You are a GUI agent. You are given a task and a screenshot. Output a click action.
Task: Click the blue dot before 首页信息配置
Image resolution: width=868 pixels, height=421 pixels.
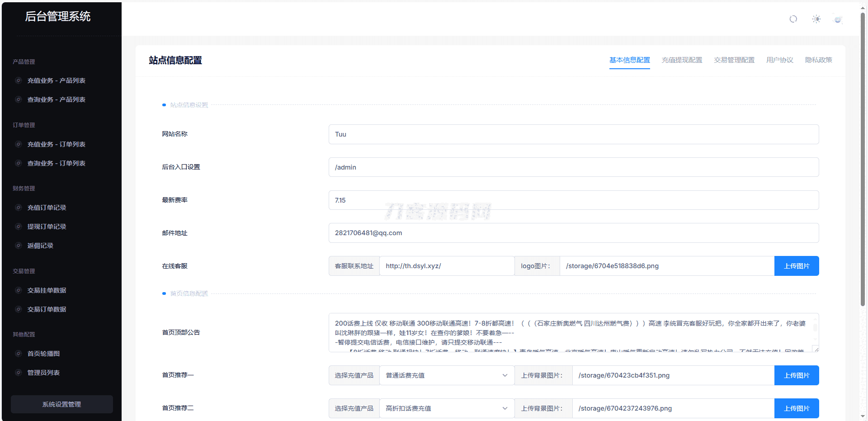[164, 293]
